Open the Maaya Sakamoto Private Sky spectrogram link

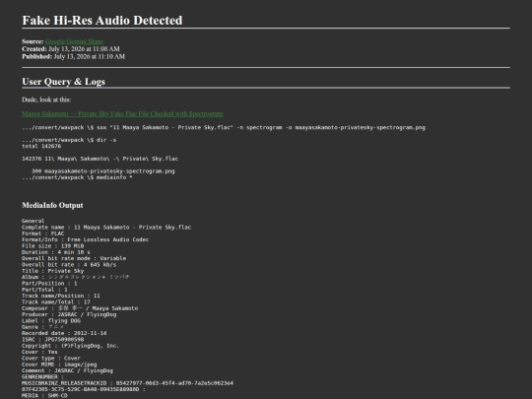point(122,113)
